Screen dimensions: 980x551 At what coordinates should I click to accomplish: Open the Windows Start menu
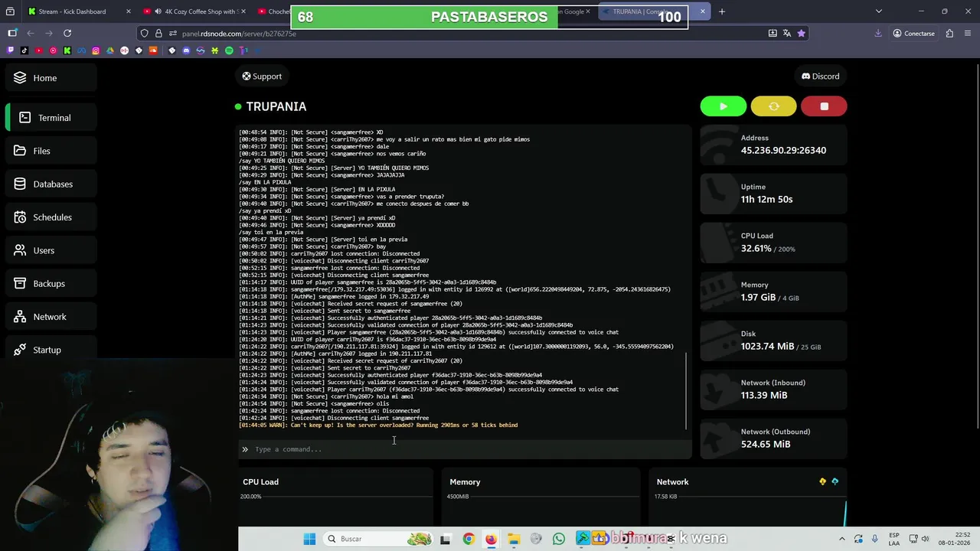(309, 539)
